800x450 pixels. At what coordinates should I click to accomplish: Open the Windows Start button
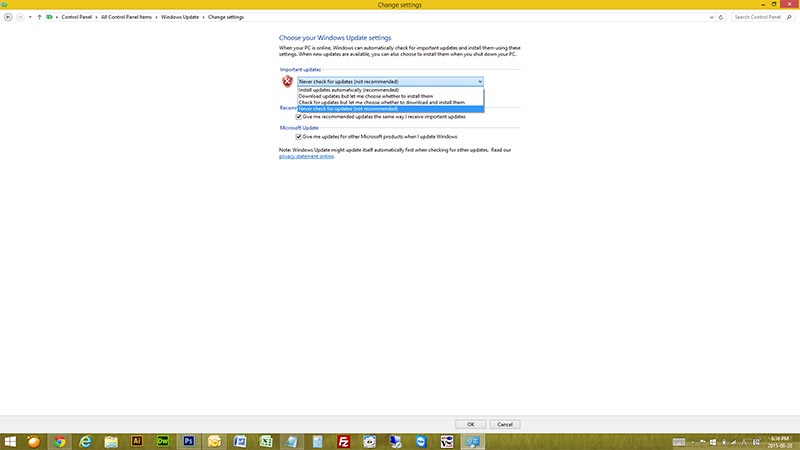pyautogui.click(x=10, y=442)
